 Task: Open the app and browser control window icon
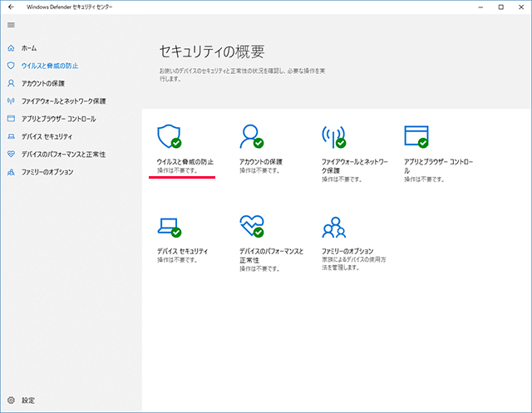[416, 136]
